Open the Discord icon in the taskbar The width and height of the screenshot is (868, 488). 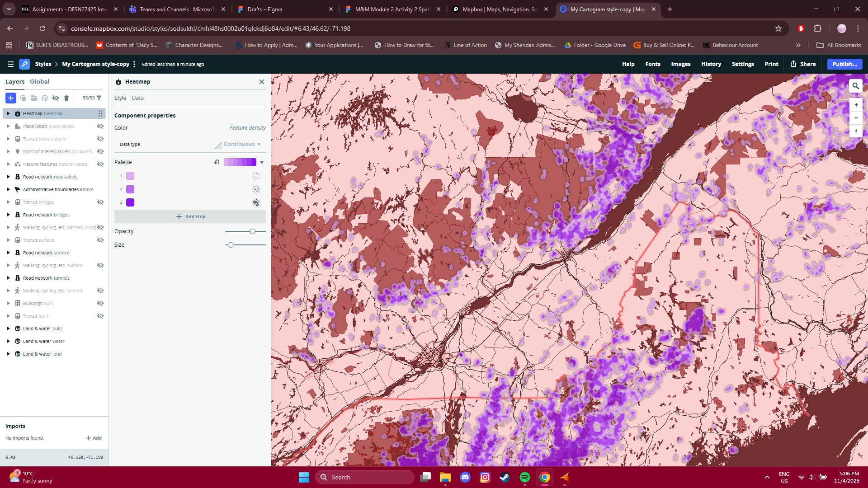[x=466, y=477]
